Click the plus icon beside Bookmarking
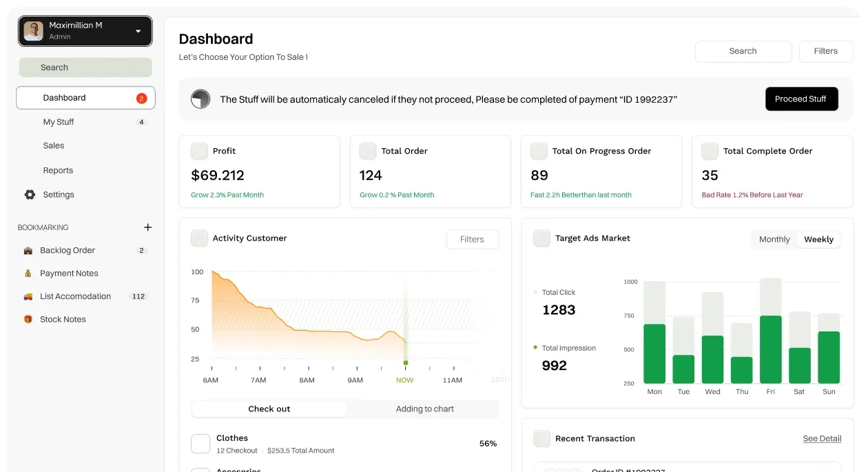The width and height of the screenshot is (868, 472). click(147, 227)
